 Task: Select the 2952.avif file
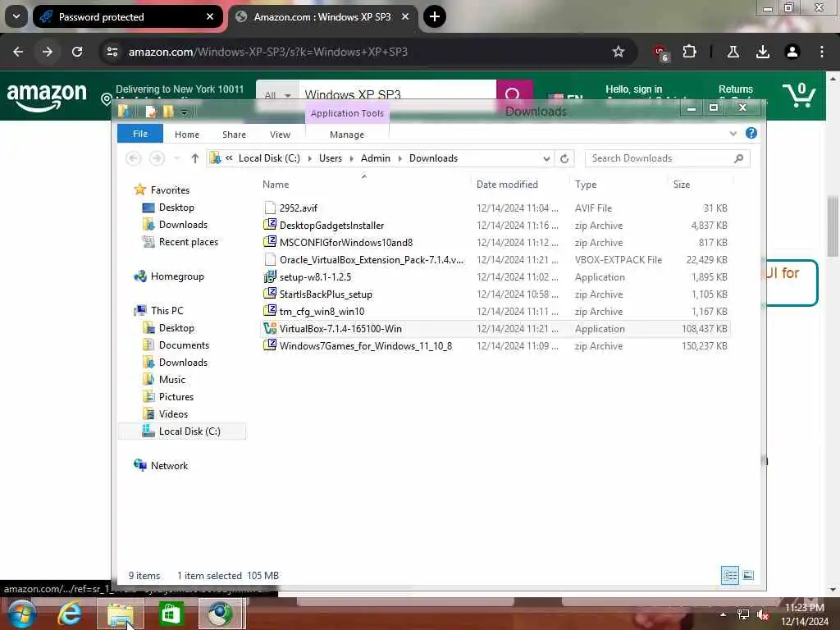tap(496, 208)
